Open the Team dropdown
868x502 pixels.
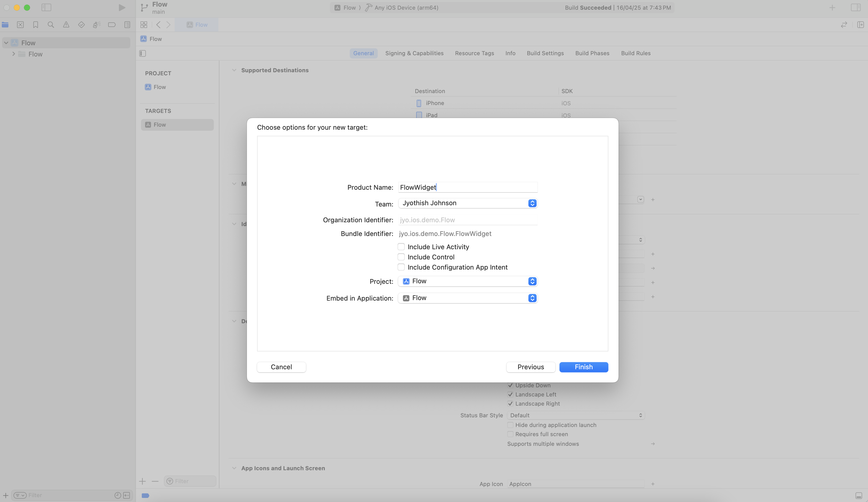468,203
